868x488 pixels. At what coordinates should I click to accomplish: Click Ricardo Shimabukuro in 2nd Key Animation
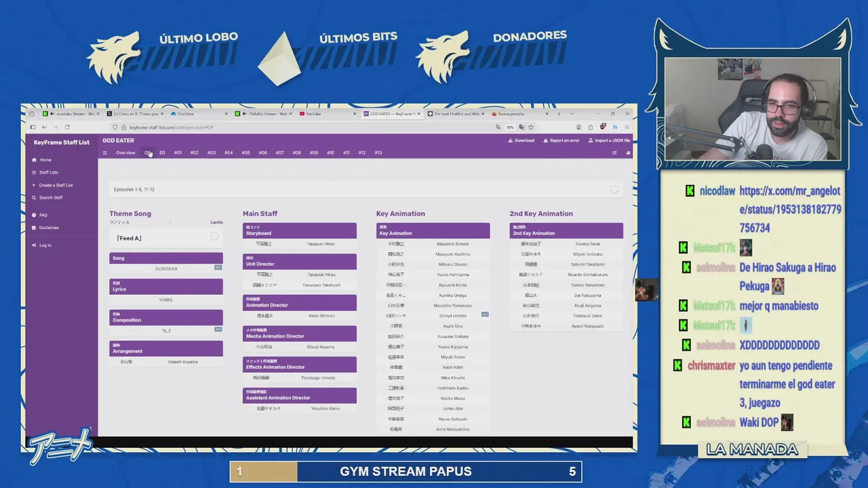pyautogui.click(x=587, y=274)
